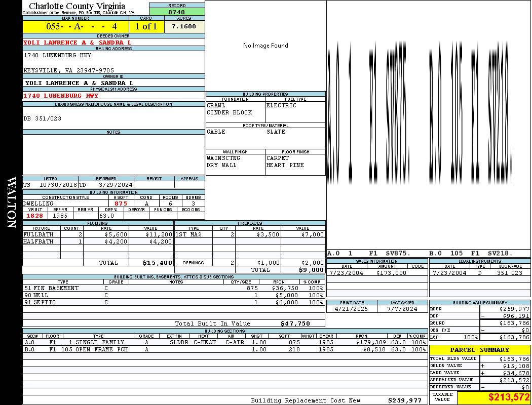This screenshot has width=532, height=405.
Task: Click mailing address 1740 LUNENBURG HWY
Action: (57, 55)
